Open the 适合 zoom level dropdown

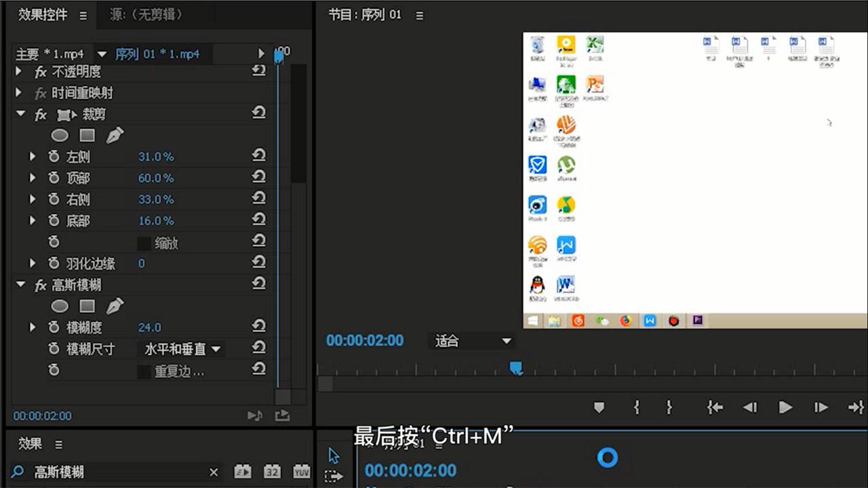point(473,341)
